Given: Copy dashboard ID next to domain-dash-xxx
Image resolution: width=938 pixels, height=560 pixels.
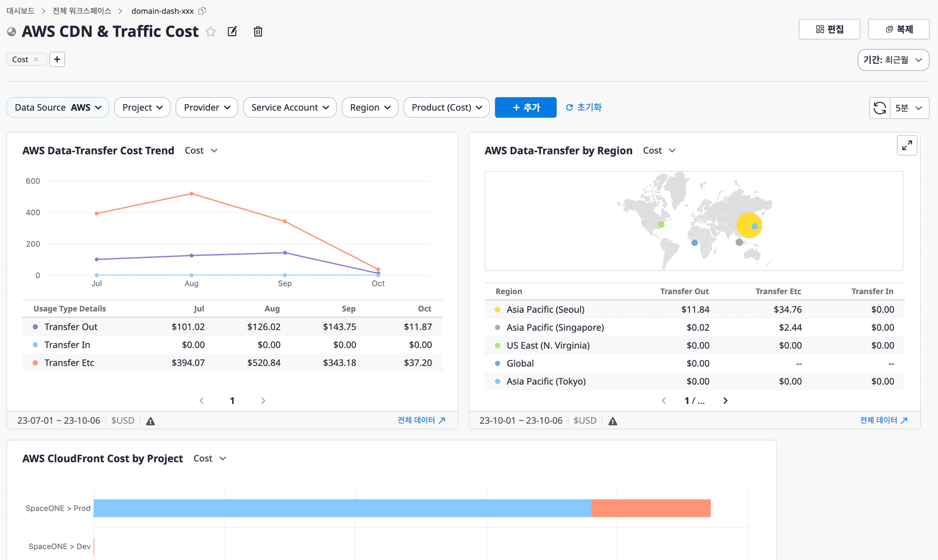Looking at the screenshot, I should pos(202,11).
